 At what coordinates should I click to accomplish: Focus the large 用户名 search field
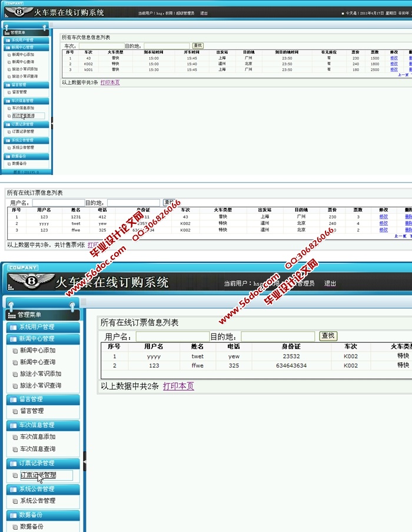(173, 336)
